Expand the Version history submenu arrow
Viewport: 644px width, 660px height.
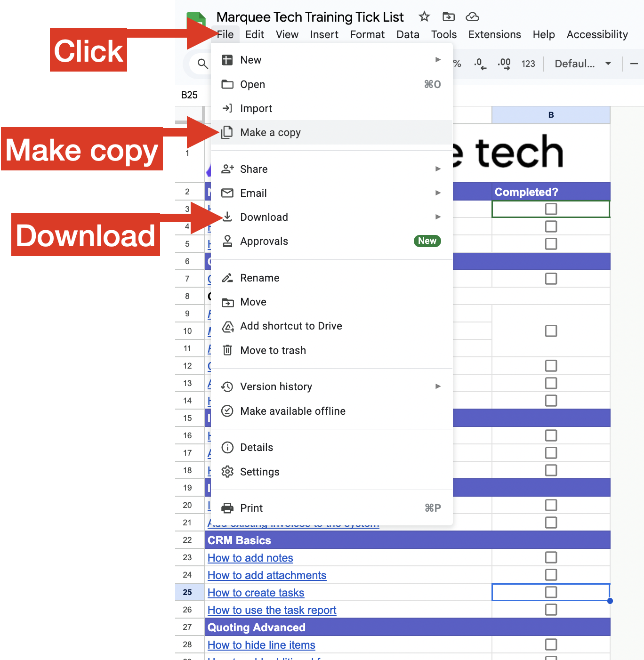point(438,386)
